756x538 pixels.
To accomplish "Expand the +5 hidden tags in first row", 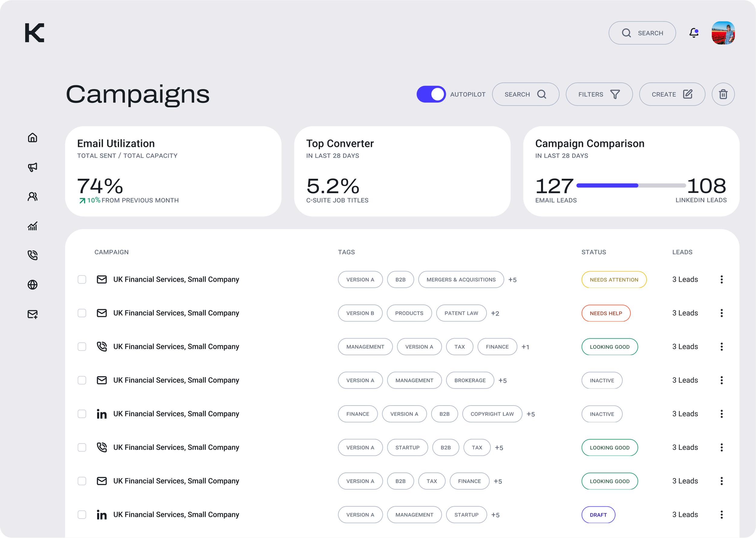I will coord(512,280).
